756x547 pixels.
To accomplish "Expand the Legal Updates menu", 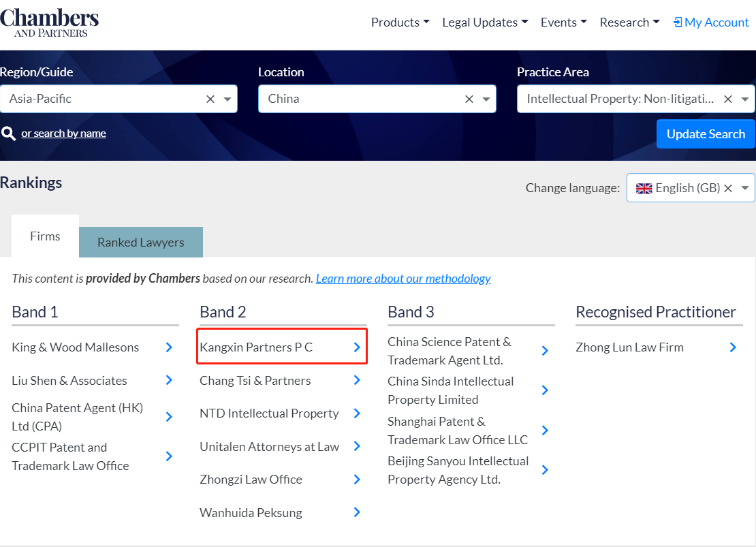I will 485,22.
